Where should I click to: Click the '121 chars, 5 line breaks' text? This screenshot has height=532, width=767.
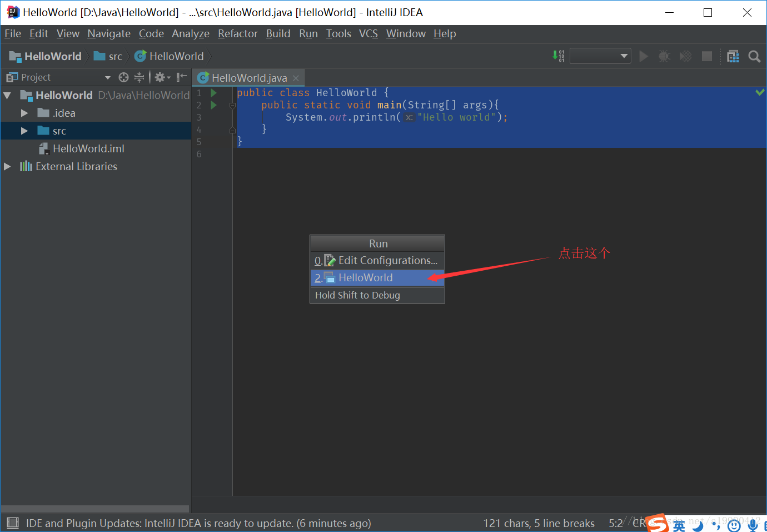[x=539, y=523]
